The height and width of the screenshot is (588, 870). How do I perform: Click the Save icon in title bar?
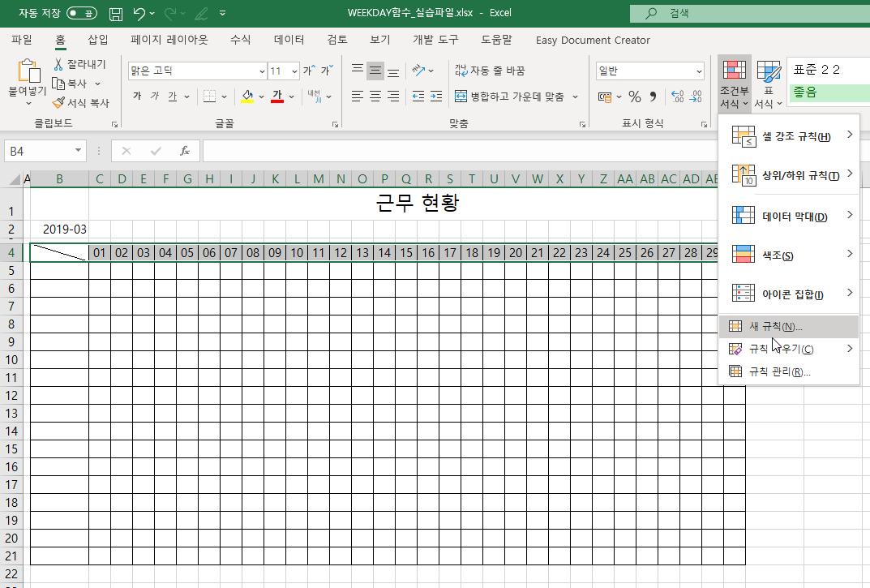point(115,13)
